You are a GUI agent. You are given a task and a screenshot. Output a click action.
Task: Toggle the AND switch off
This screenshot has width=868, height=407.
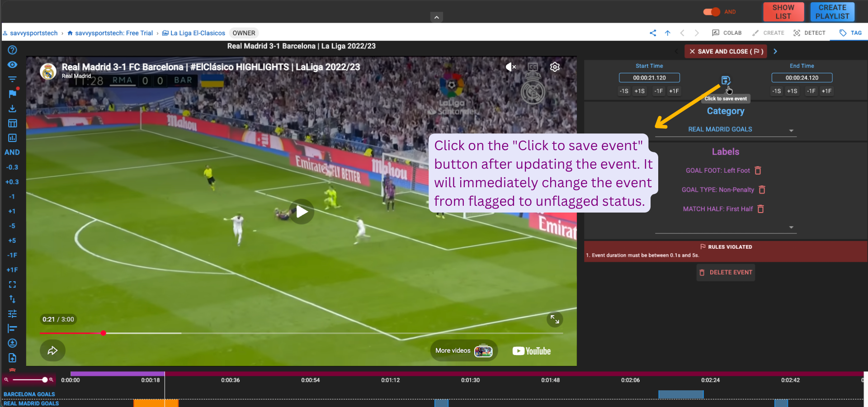712,12
